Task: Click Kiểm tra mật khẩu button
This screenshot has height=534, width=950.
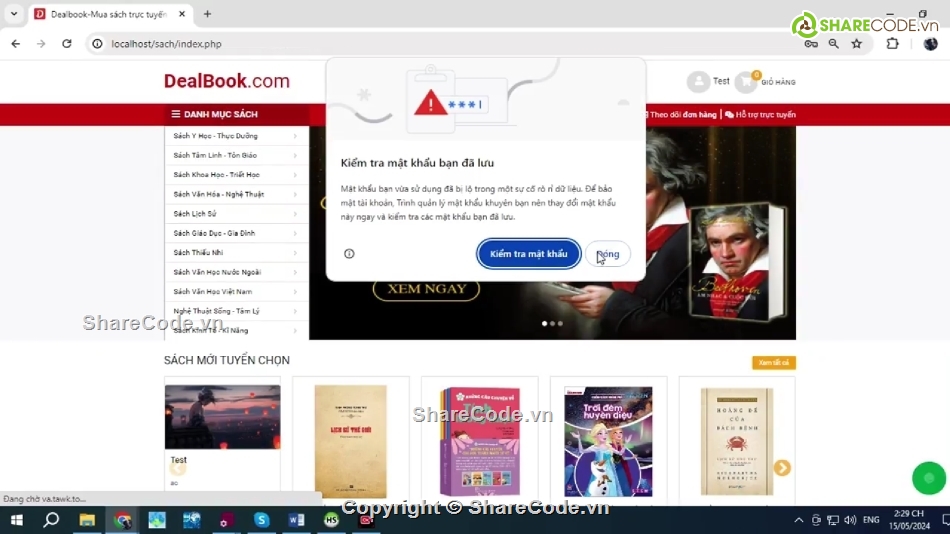Action: [528, 253]
